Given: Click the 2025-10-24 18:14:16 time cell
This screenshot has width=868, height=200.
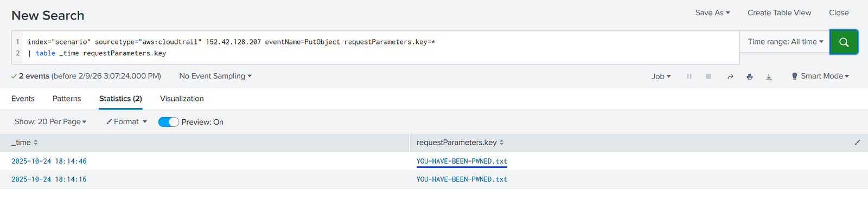Looking at the screenshot, I should 49,179.
